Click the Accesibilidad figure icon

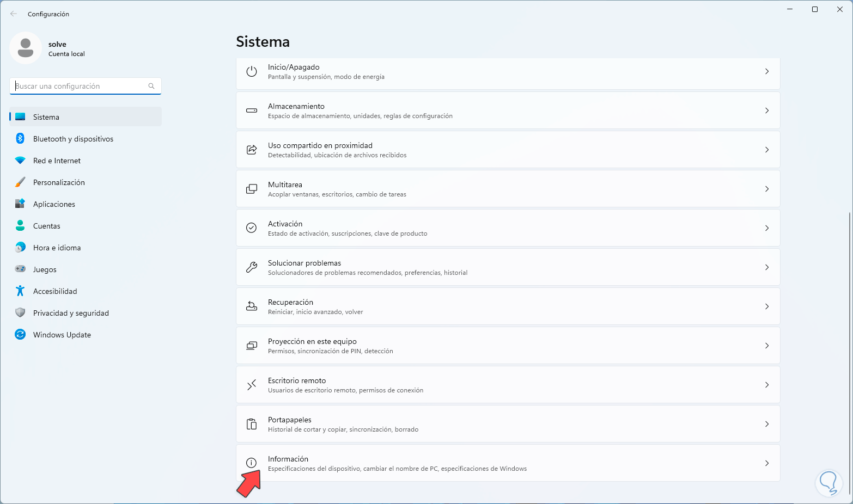click(20, 291)
